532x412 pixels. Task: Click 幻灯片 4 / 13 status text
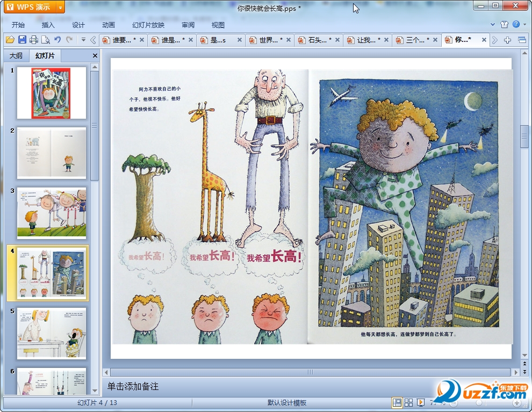(x=97, y=402)
